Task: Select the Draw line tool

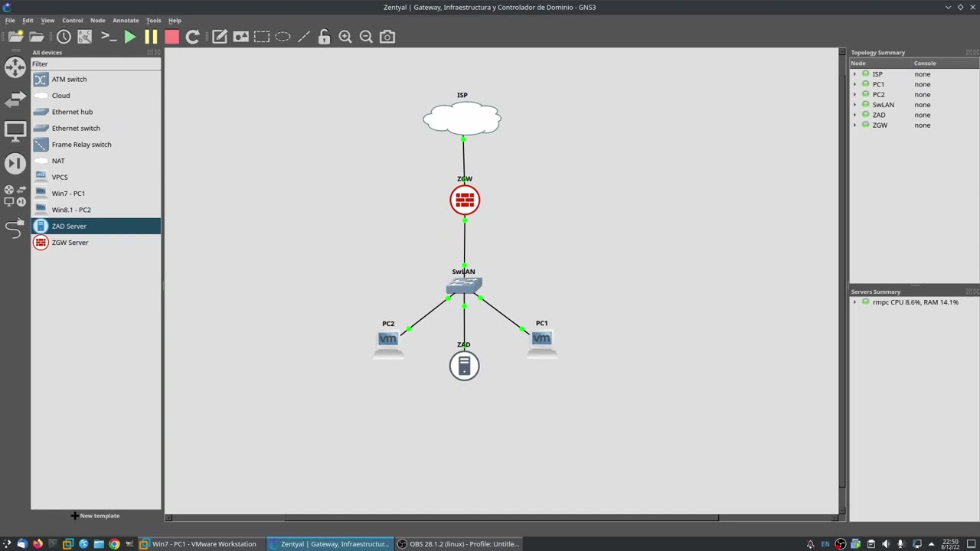Action: [x=304, y=37]
